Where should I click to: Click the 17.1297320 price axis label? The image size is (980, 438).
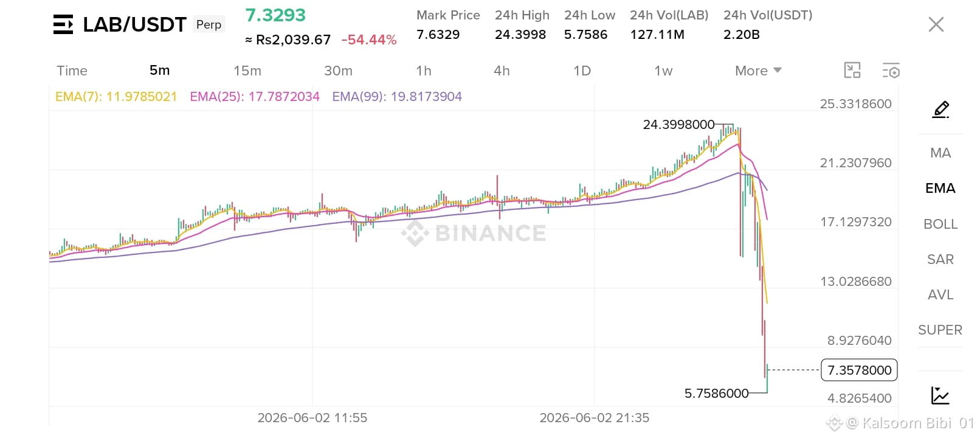[x=856, y=222]
